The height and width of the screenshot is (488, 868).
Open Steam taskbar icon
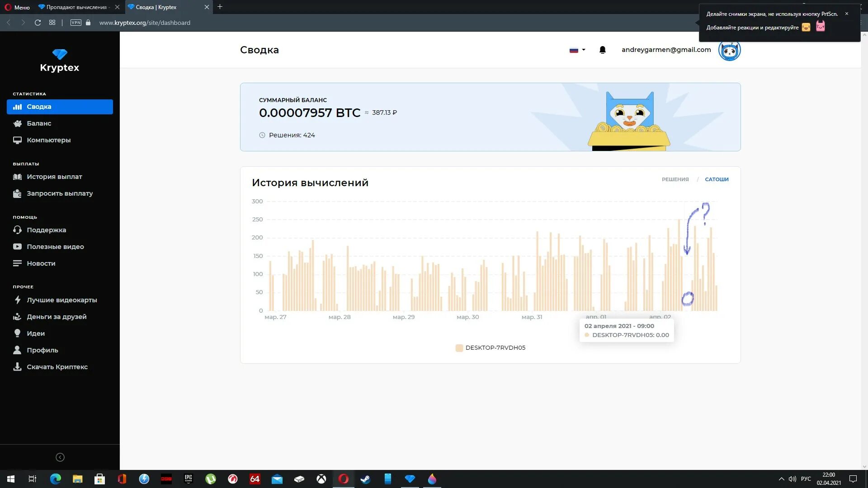tap(365, 479)
